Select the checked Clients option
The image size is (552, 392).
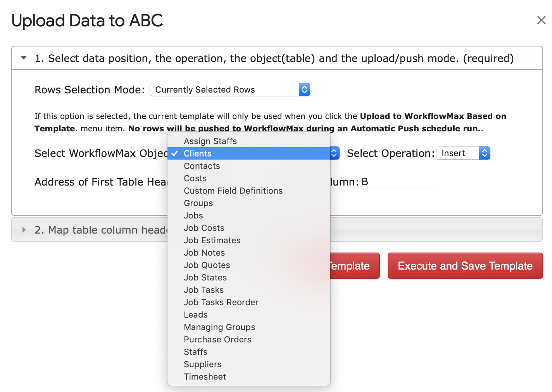(249, 153)
